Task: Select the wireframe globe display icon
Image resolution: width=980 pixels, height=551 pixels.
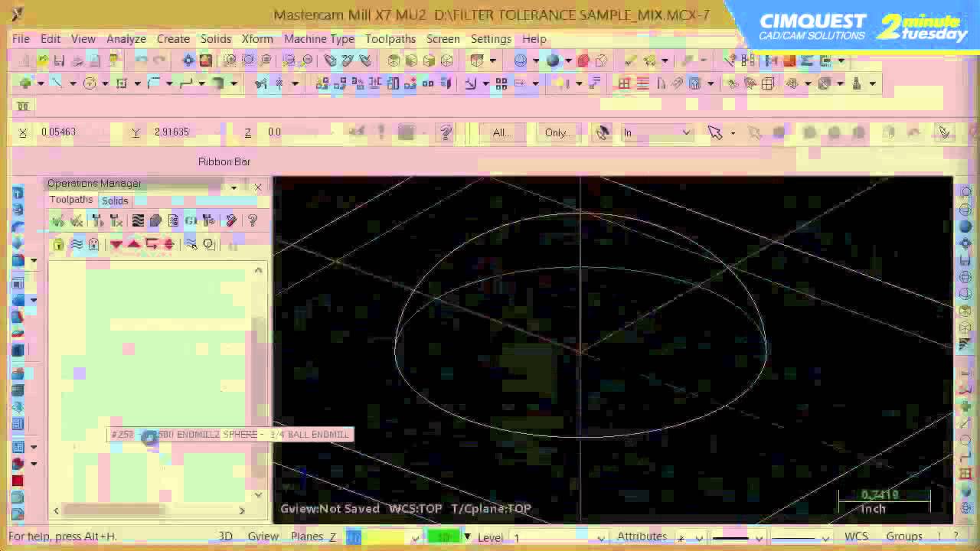Action: pos(521,60)
